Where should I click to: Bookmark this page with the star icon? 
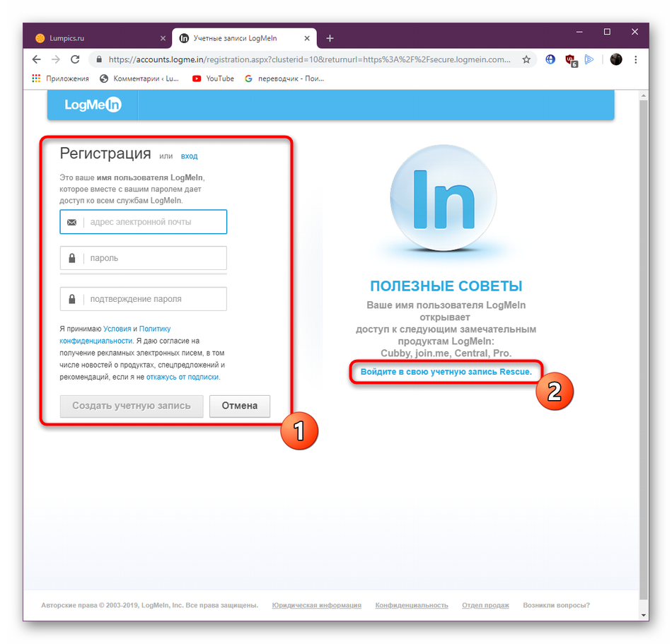(526, 59)
